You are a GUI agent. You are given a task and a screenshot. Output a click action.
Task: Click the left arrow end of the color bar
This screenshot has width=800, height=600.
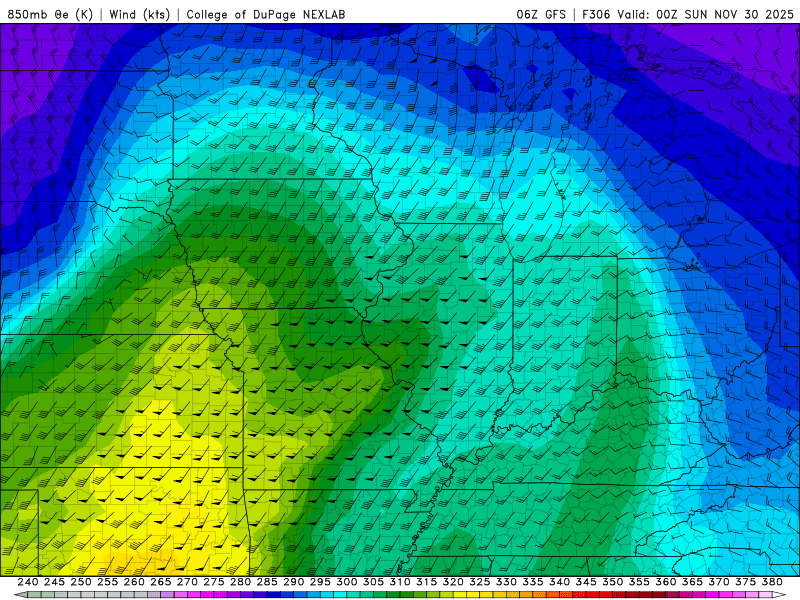click(19, 595)
